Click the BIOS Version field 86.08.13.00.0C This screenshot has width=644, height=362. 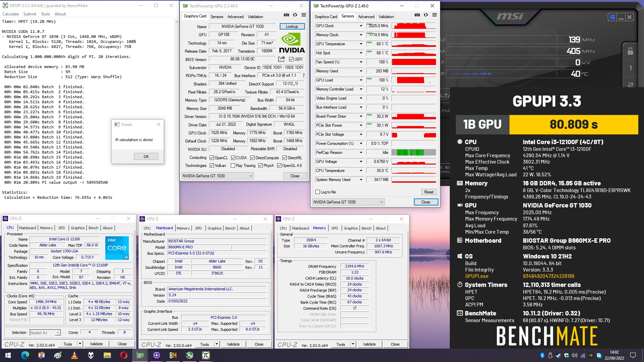coord(243,59)
